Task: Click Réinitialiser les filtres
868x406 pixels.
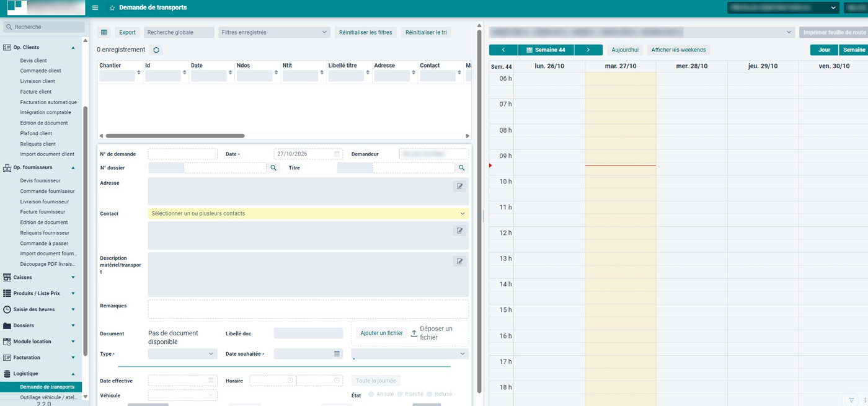Action: point(365,32)
